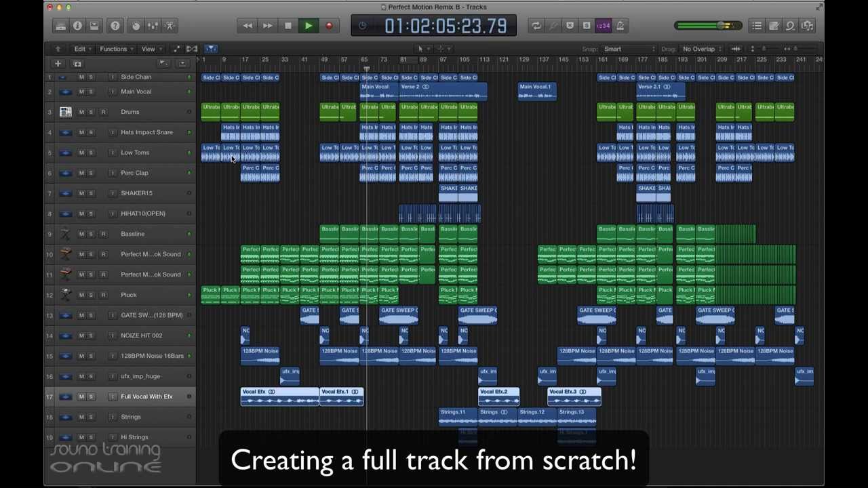This screenshot has height=488, width=868.
Task: Open the Media browsers
Action: click(x=808, y=26)
